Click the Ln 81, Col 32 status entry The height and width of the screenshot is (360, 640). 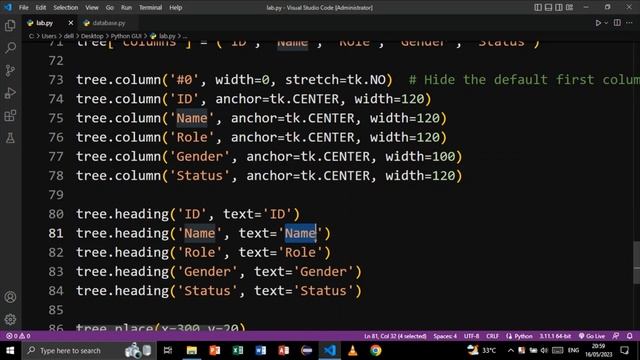point(395,336)
